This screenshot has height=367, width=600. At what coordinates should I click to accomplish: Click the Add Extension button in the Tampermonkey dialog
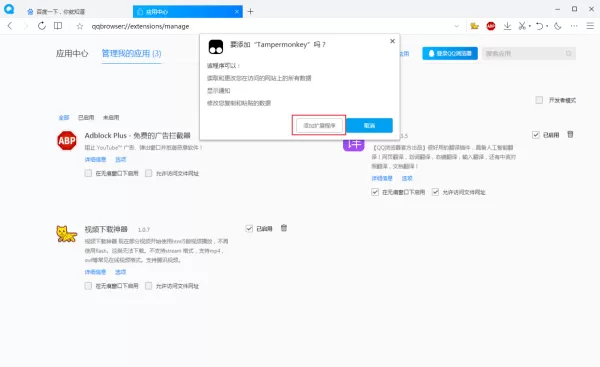point(319,125)
